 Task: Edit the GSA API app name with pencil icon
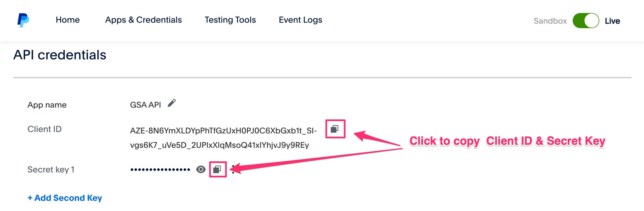[172, 103]
